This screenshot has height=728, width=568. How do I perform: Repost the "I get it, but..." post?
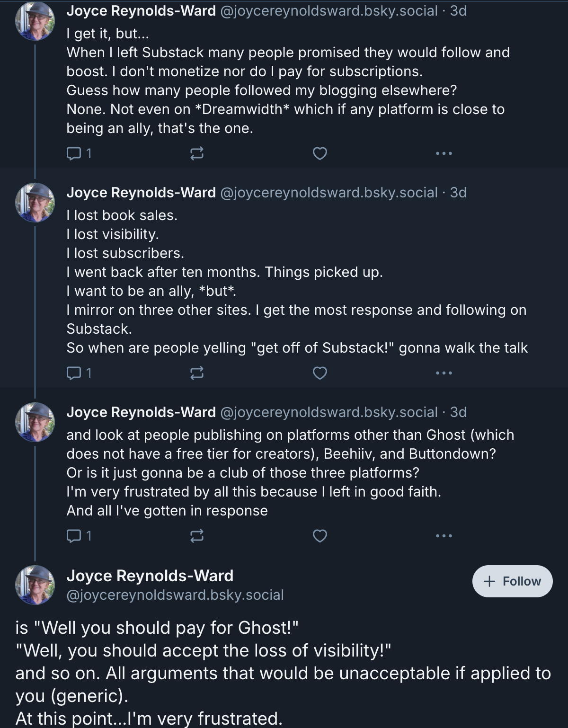tap(196, 153)
